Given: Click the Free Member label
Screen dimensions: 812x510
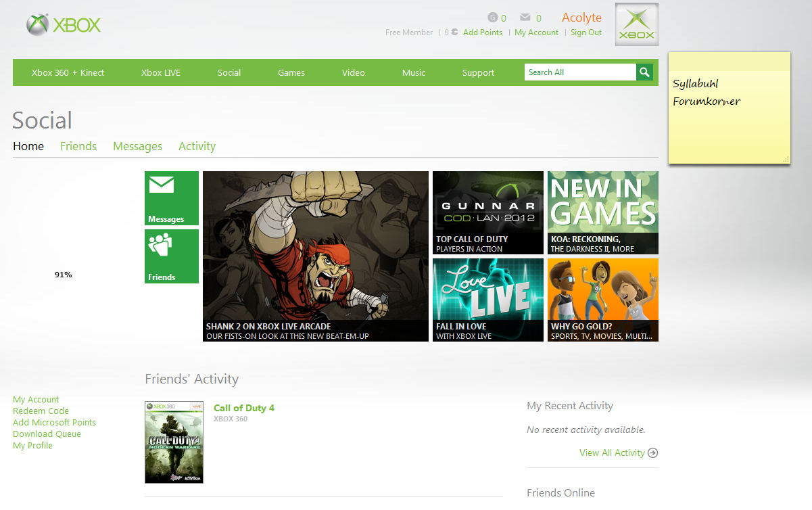Looking at the screenshot, I should coord(409,32).
